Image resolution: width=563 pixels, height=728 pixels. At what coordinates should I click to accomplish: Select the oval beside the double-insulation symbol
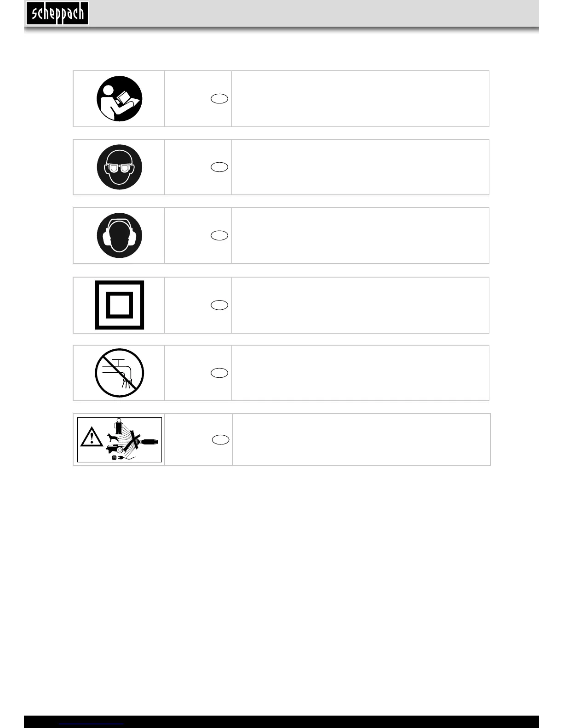219,305
